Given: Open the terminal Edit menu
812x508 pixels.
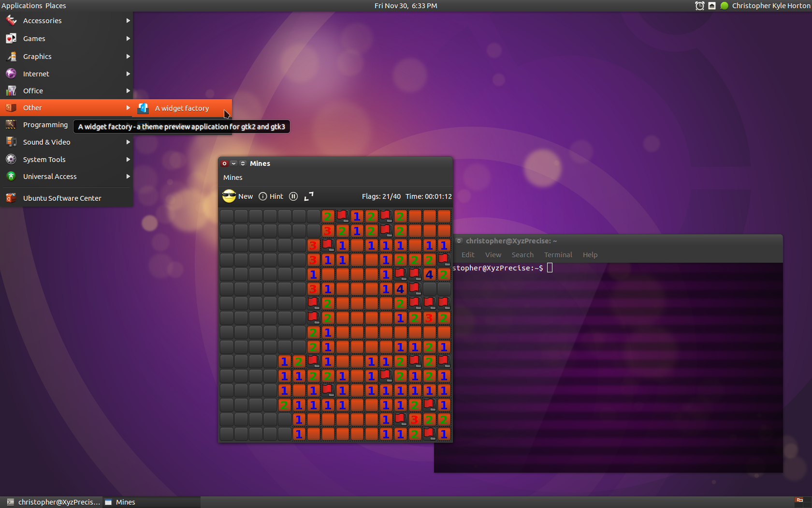Looking at the screenshot, I should pos(468,255).
